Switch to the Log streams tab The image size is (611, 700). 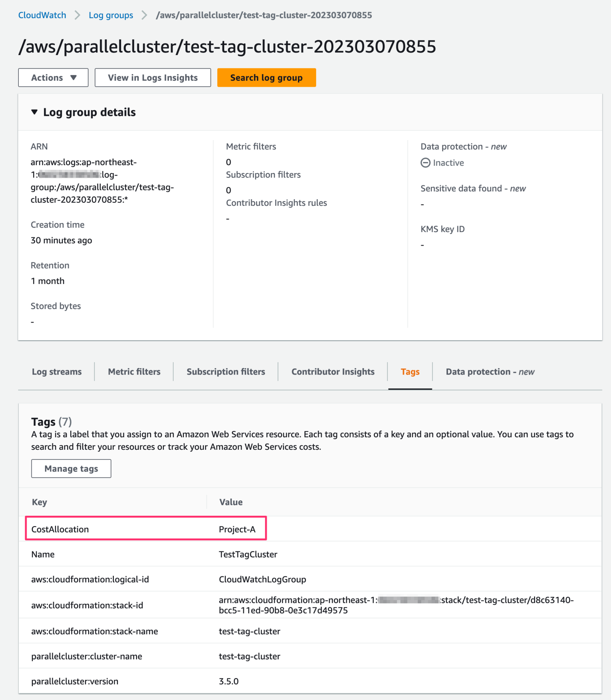pyautogui.click(x=56, y=372)
